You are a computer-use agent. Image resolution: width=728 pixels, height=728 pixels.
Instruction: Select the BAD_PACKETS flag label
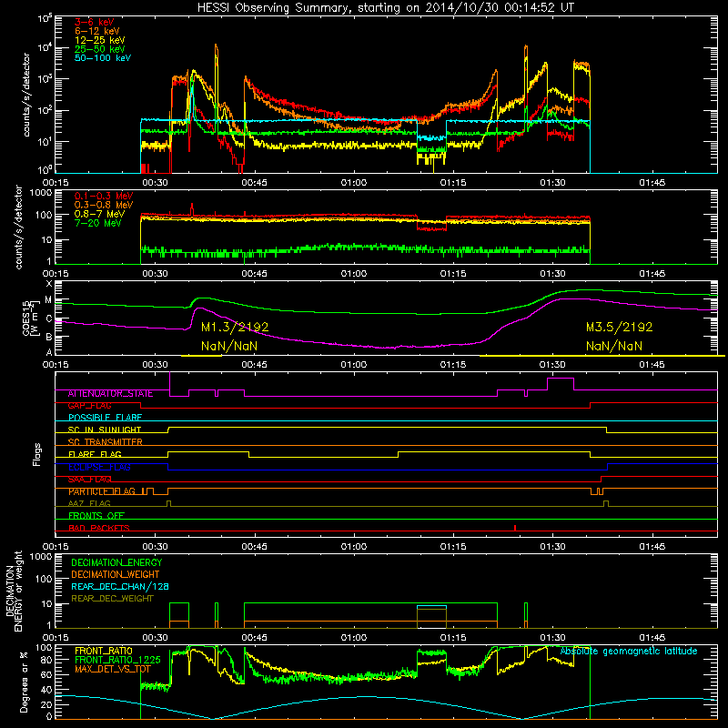pyautogui.click(x=99, y=528)
